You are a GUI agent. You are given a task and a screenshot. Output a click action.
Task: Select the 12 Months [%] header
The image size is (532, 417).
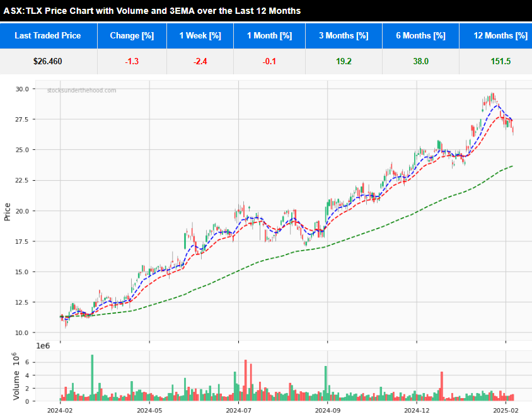[495, 36]
